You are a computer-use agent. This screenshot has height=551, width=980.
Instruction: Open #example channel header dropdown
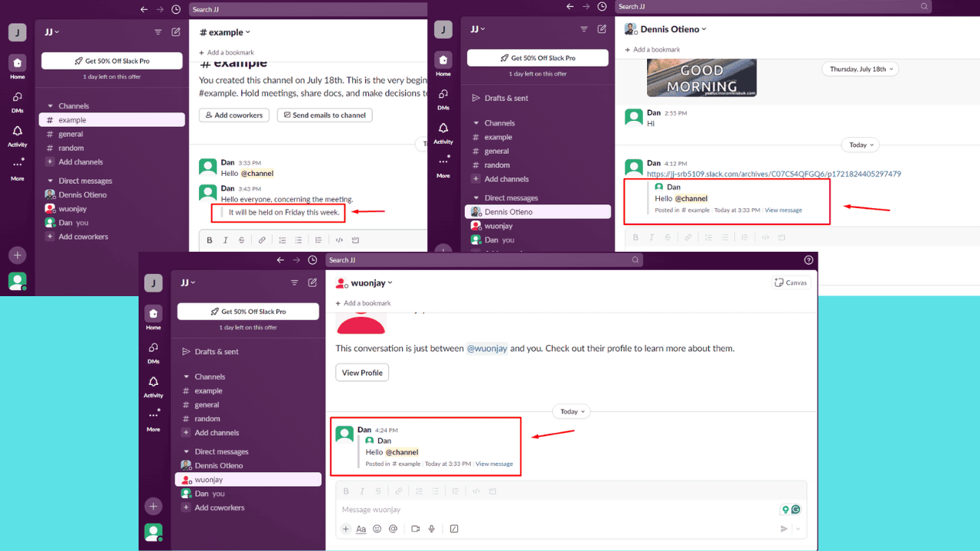225,32
